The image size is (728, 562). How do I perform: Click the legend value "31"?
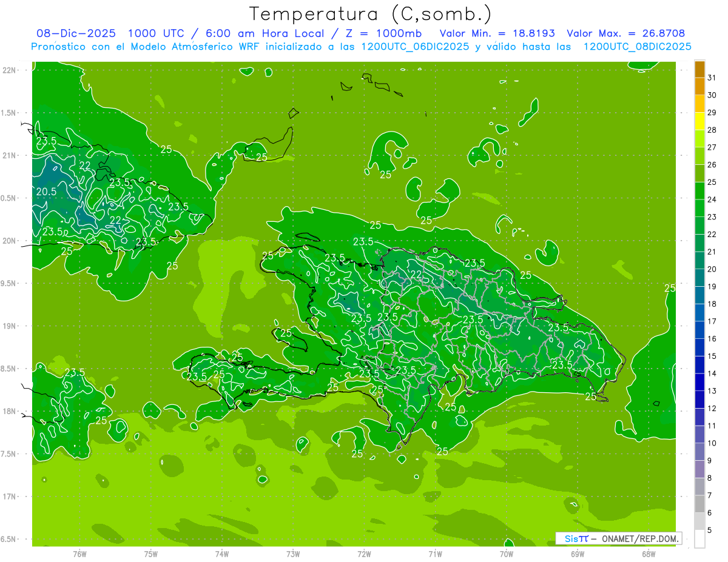[712, 78]
